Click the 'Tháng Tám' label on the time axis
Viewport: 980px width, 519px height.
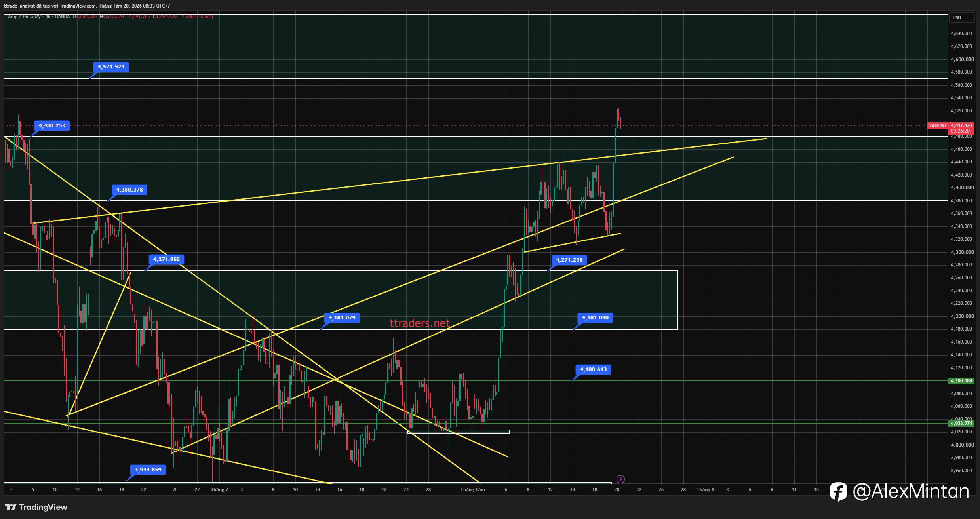pos(472,490)
